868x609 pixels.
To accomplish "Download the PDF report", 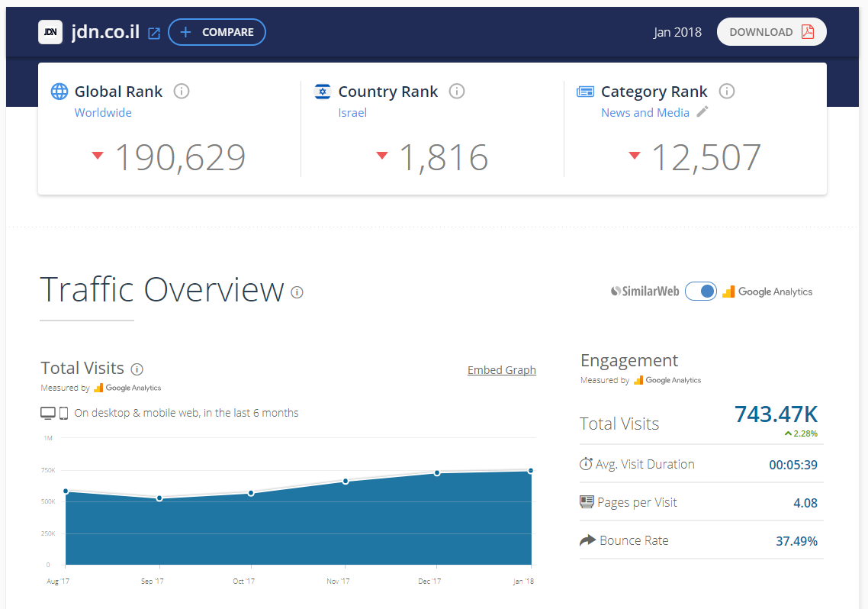I will 771,32.
